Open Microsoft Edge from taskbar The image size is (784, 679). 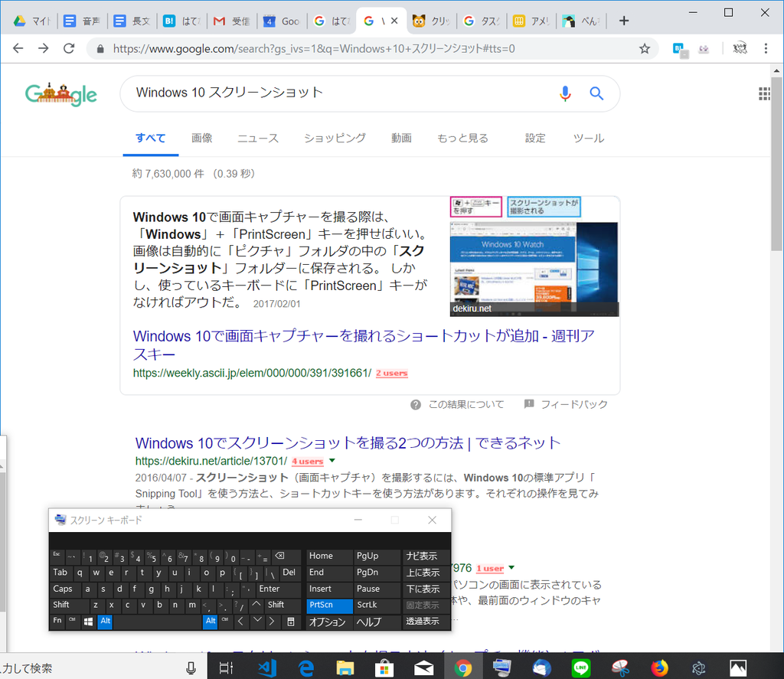click(306, 668)
